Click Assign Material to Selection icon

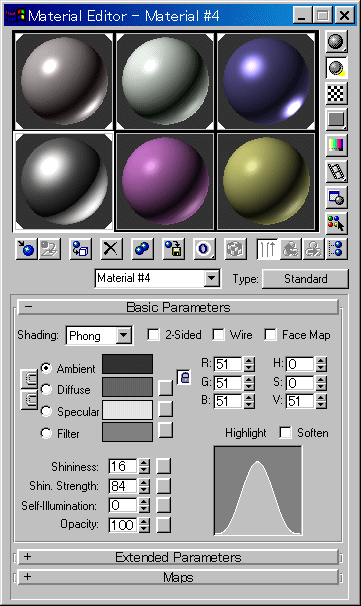tap(80, 249)
